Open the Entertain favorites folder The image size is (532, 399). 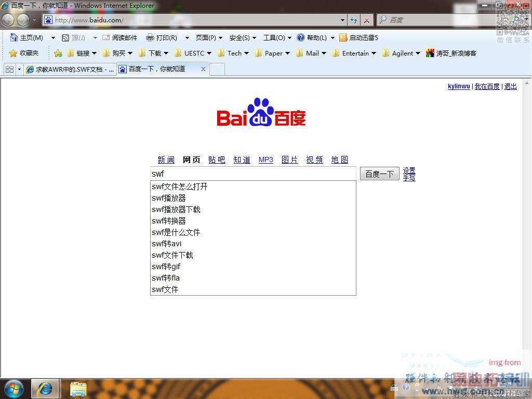(354, 54)
